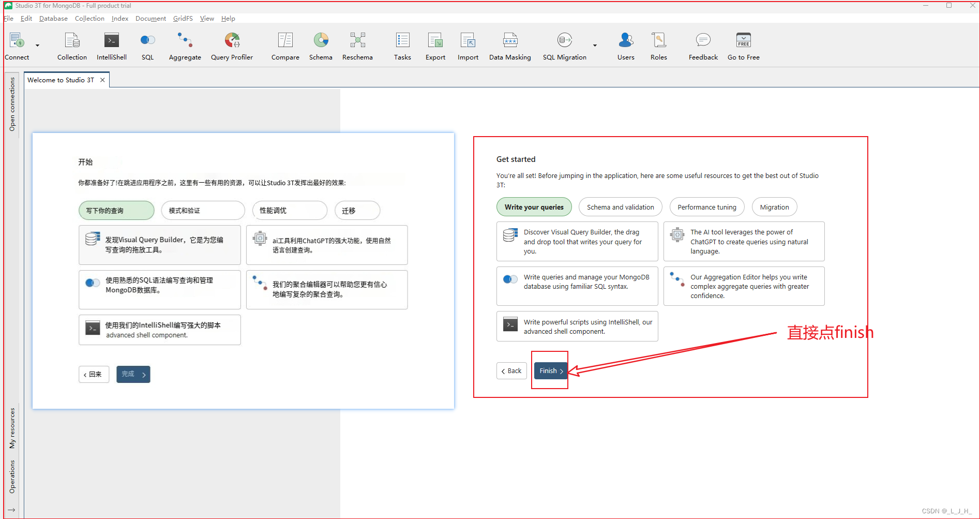Select the Schema and validation pill
Viewport: 980px width, 519px height.
[620, 207]
